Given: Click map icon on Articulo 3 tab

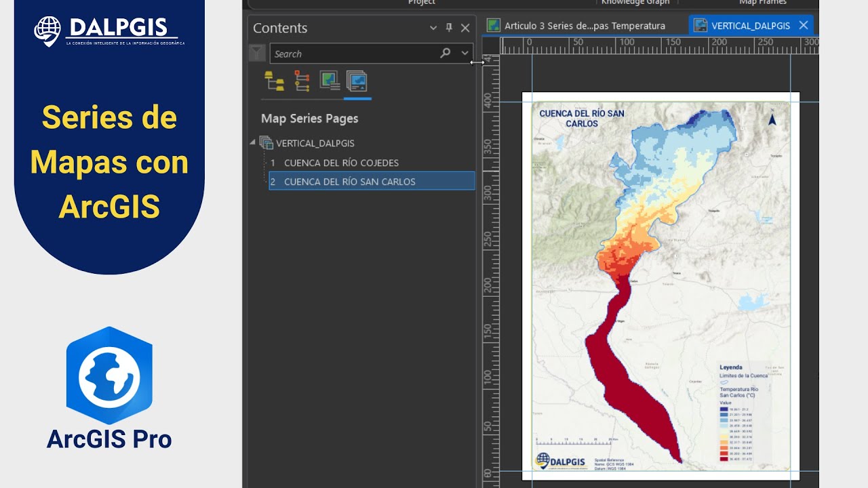Looking at the screenshot, I should coord(494,26).
